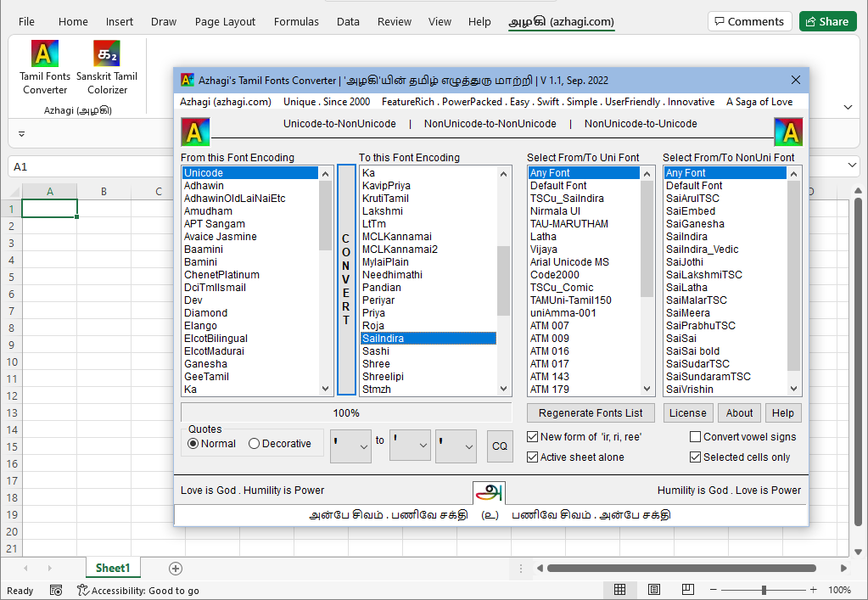
Task: Select Unicode-to-NonUnicode mode link
Action: [339, 124]
